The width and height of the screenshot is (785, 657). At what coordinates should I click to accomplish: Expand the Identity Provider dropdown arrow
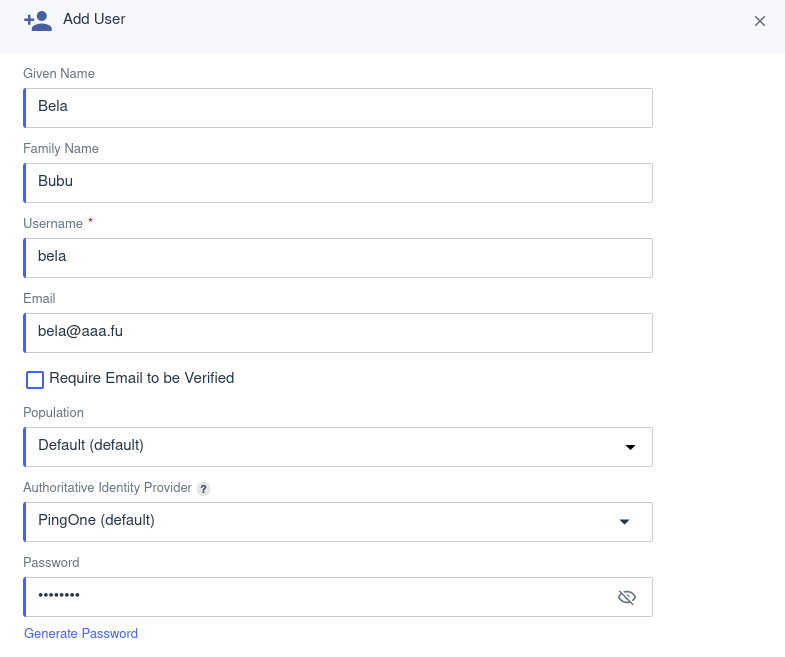[x=625, y=522]
